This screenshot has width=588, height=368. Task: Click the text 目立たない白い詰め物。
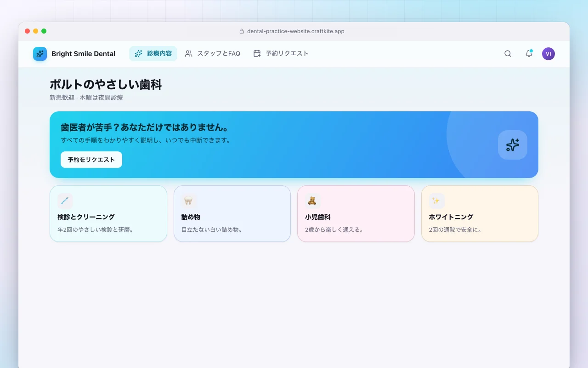point(212,230)
